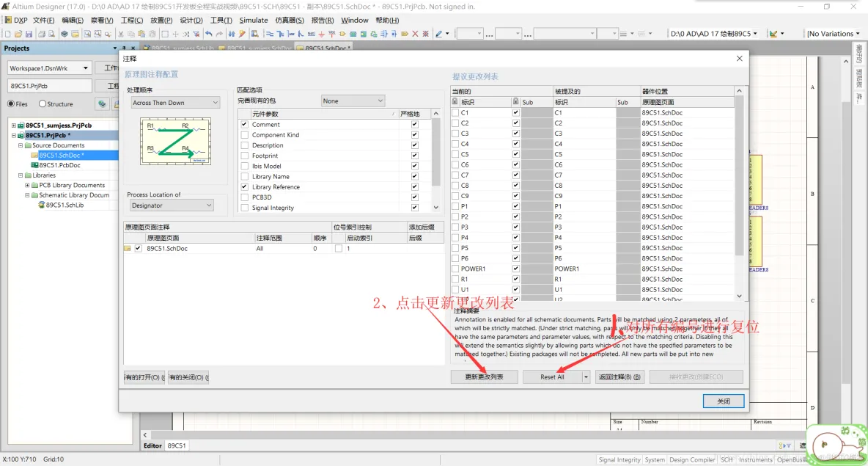Click the 关闭 button
The image size is (868, 466).
point(724,401)
